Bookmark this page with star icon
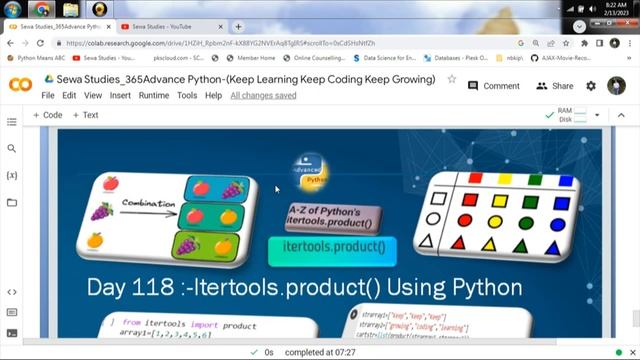Viewport: 640px width, 360px height. click(x=566, y=43)
